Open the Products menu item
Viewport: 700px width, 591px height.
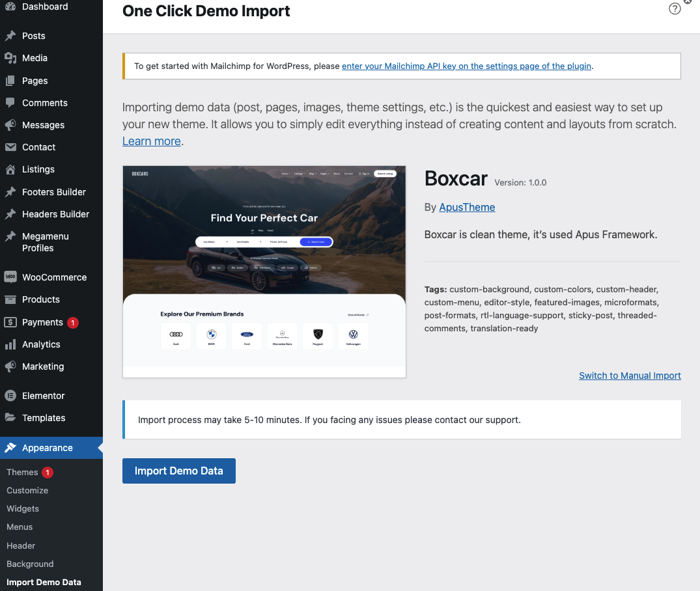click(x=40, y=299)
